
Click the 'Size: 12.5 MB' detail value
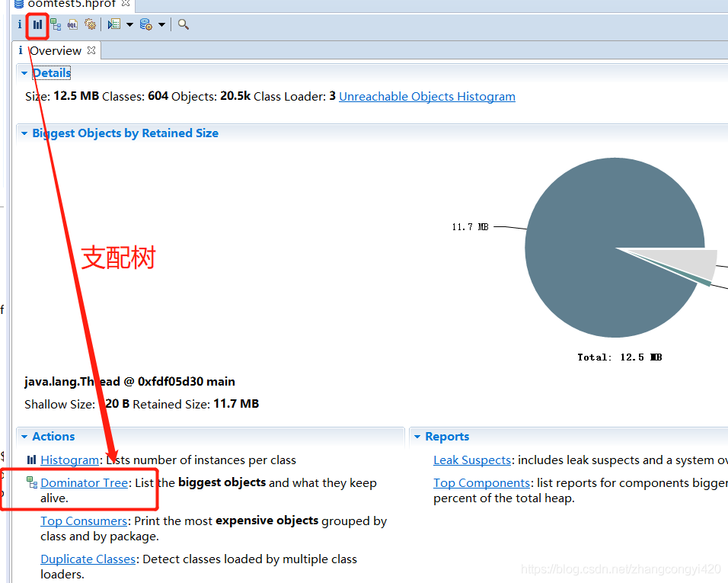[62, 97]
